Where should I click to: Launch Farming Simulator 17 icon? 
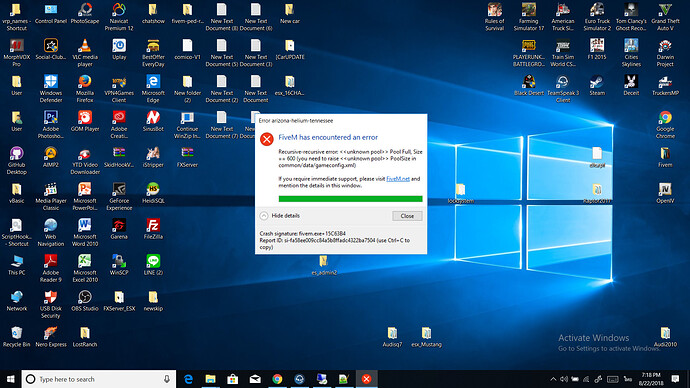click(x=529, y=17)
